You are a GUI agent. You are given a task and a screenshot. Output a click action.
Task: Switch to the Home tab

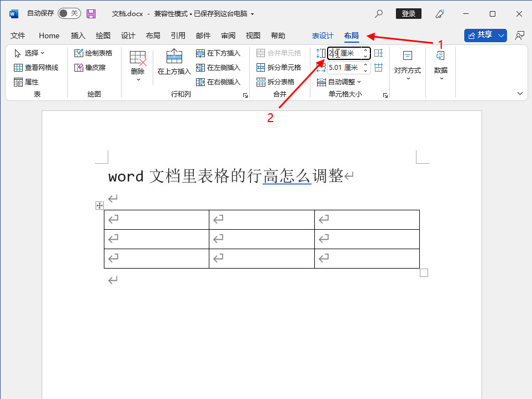tap(49, 36)
